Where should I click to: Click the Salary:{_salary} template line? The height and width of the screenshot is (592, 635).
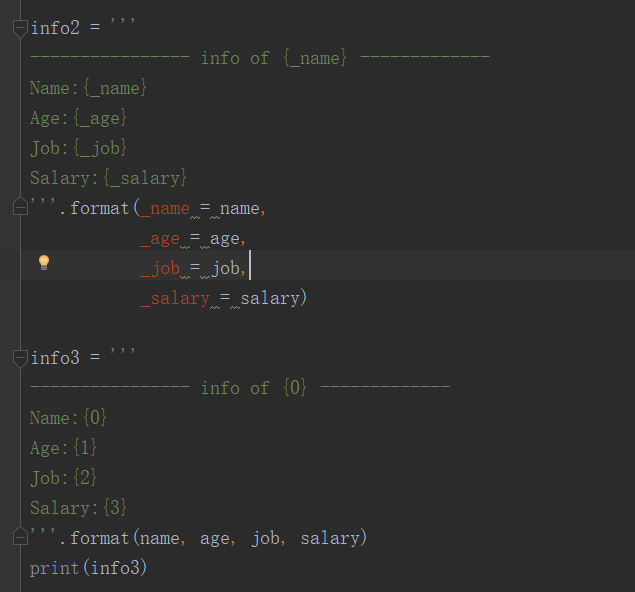[x=109, y=178]
